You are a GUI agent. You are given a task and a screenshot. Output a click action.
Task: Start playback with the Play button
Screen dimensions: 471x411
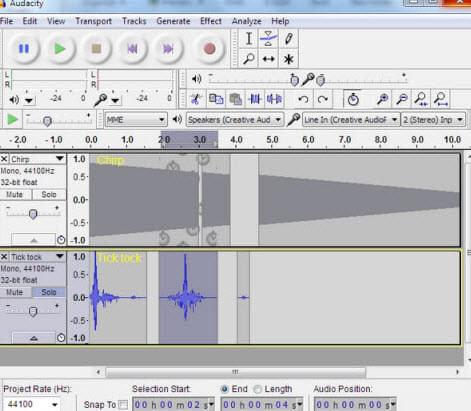(x=60, y=49)
